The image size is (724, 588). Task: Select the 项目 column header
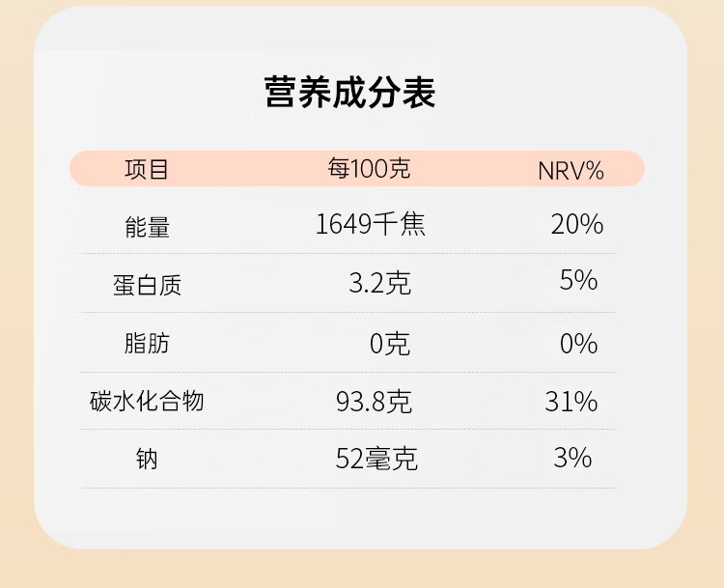[x=147, y=169]
